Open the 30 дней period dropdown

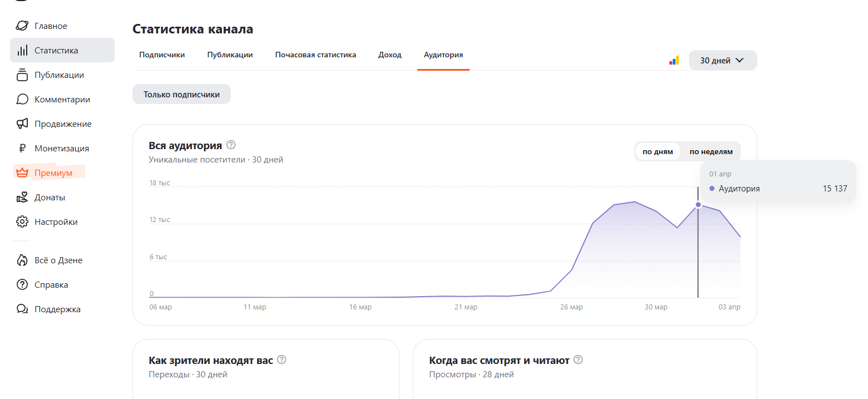pos(722,60)
